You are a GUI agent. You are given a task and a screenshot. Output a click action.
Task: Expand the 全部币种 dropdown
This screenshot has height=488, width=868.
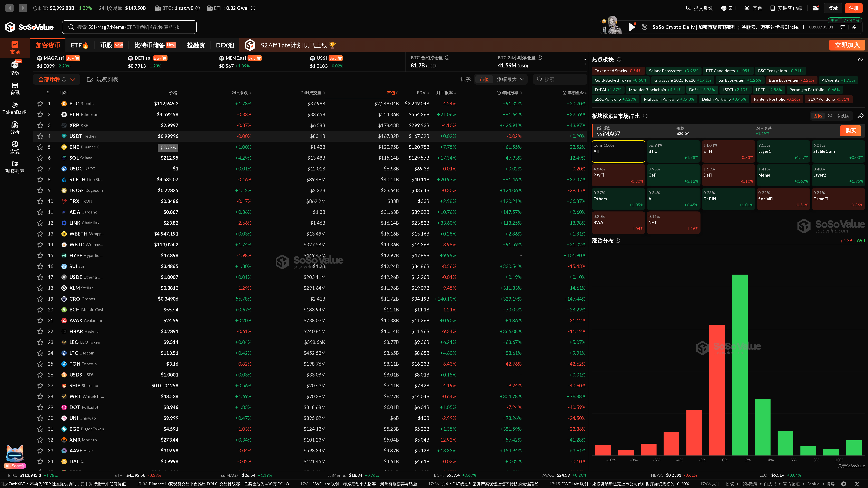point(56,79)
